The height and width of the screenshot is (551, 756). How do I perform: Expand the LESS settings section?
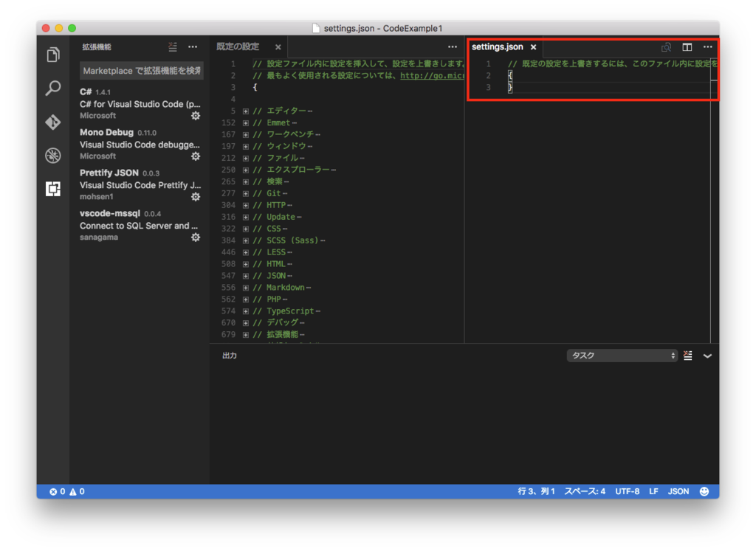pos(245,252)
